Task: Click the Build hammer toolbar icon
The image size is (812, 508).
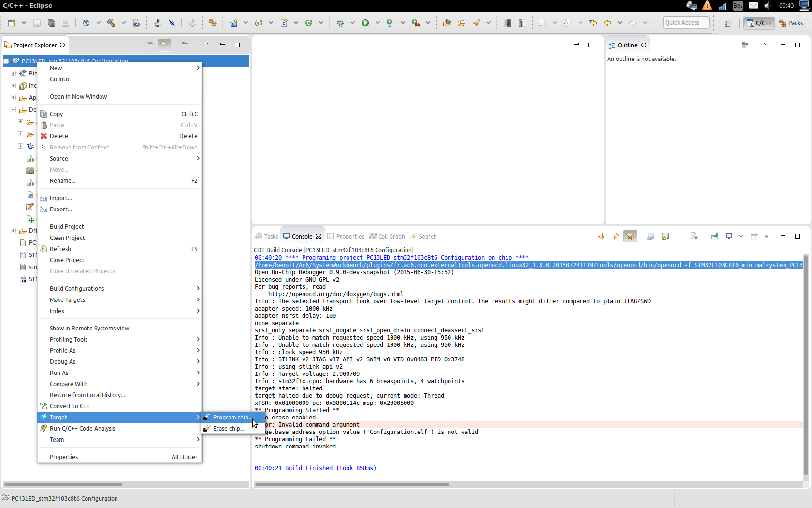Action: pos(111,23)
